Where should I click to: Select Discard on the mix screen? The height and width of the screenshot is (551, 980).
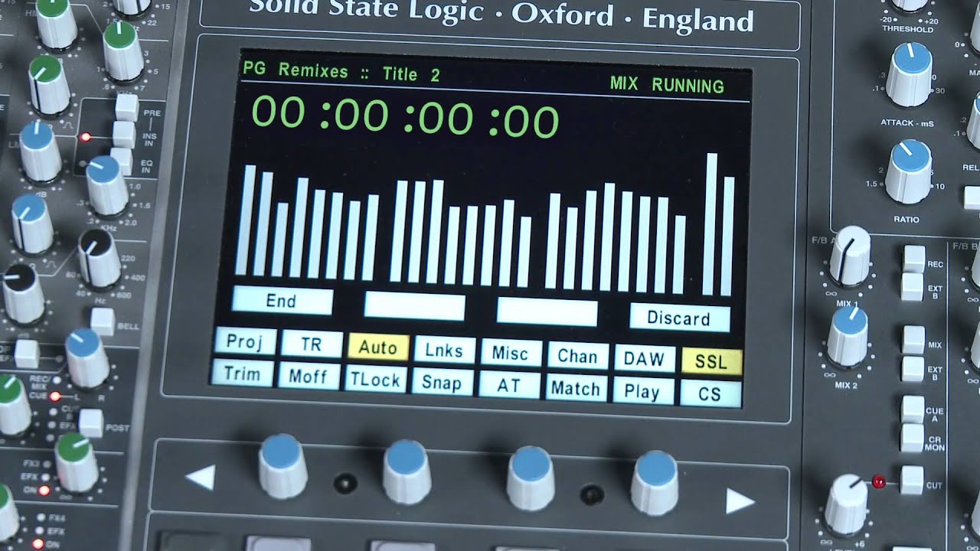[680, 318]
